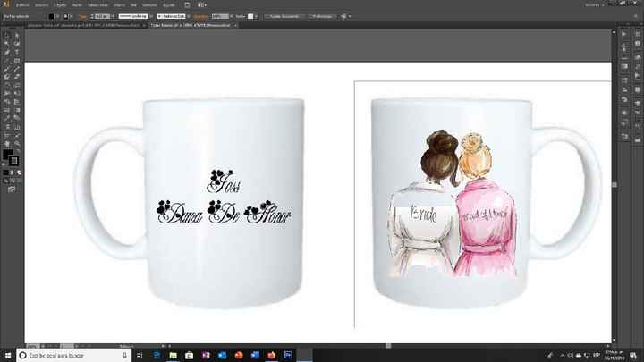Pick the Hand tool
644x362 pixels.
[6, 143]
